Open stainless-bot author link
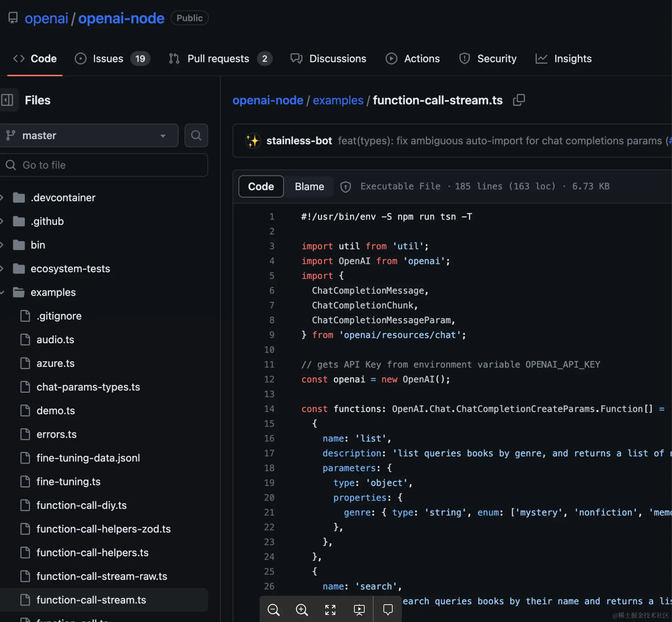The height and width of the screenshot is (622, 672). click(299, 141)
